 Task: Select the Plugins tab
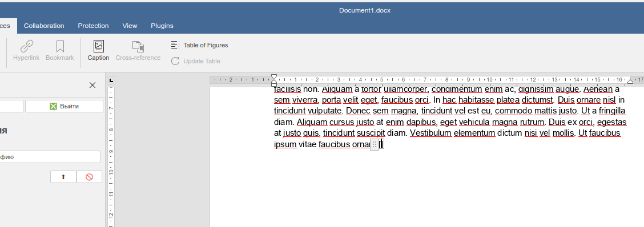(x=162, y=26)
